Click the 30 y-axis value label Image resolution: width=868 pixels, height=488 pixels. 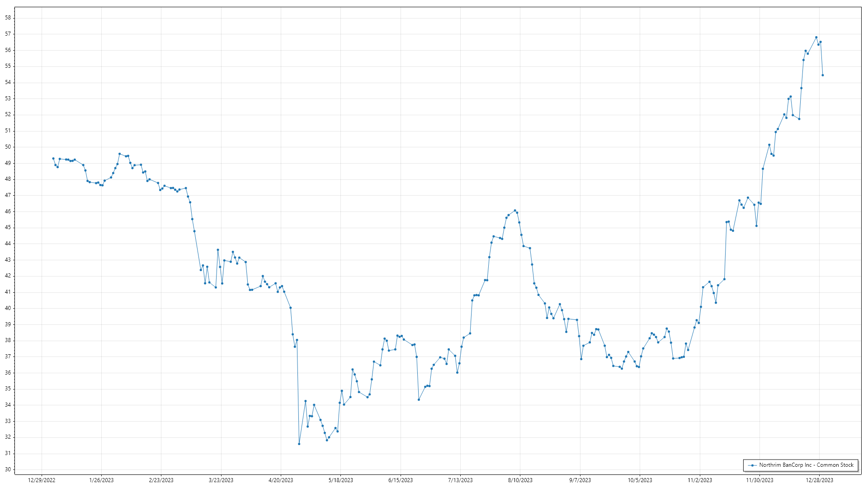[8, 469]
